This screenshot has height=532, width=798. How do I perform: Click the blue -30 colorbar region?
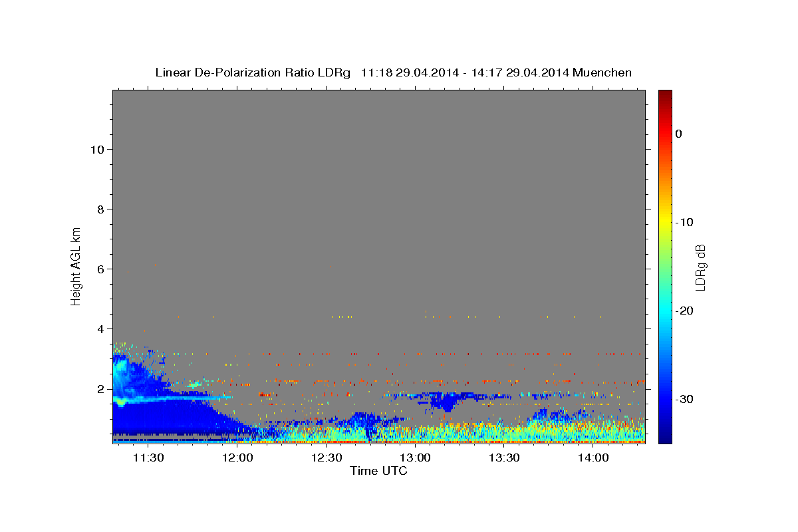(x=665, y=399)
